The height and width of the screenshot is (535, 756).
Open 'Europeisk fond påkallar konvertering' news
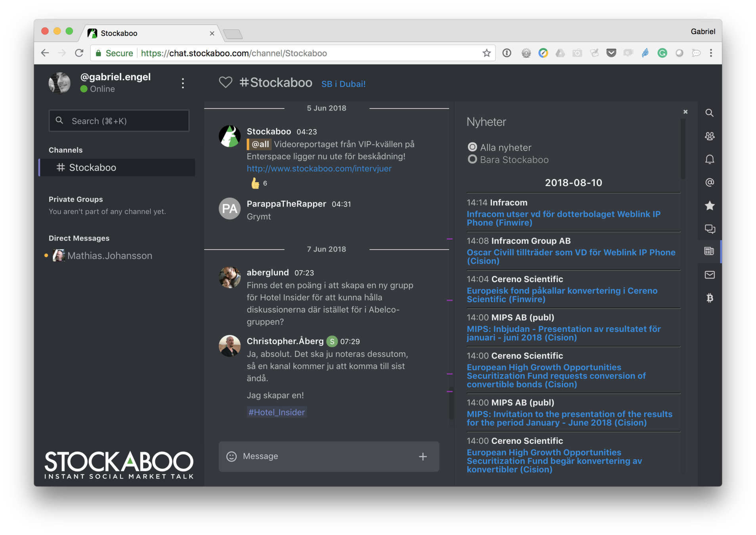[x=562, y=295]
